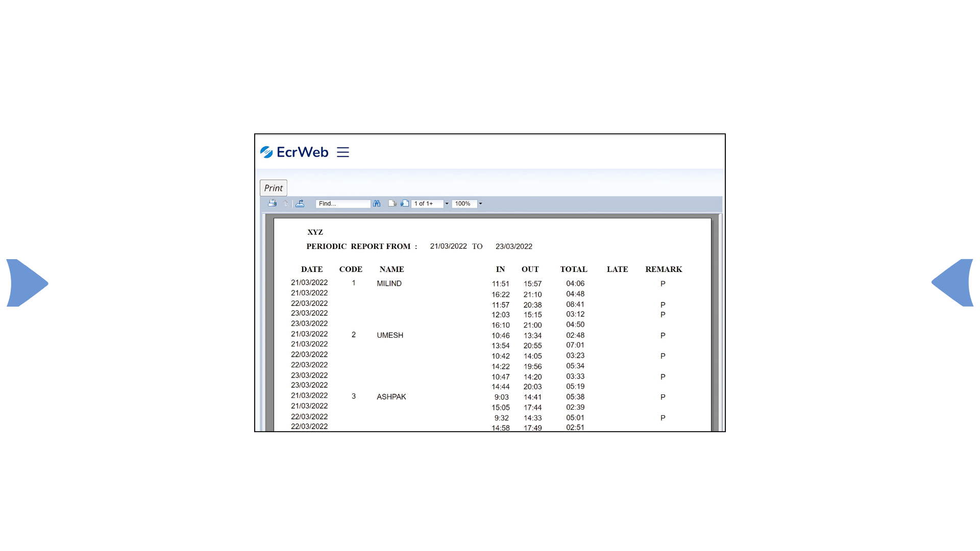This screenshot has width=980, height=551.
Task: Click employee name MILIND
Action: tap(389, 284)
